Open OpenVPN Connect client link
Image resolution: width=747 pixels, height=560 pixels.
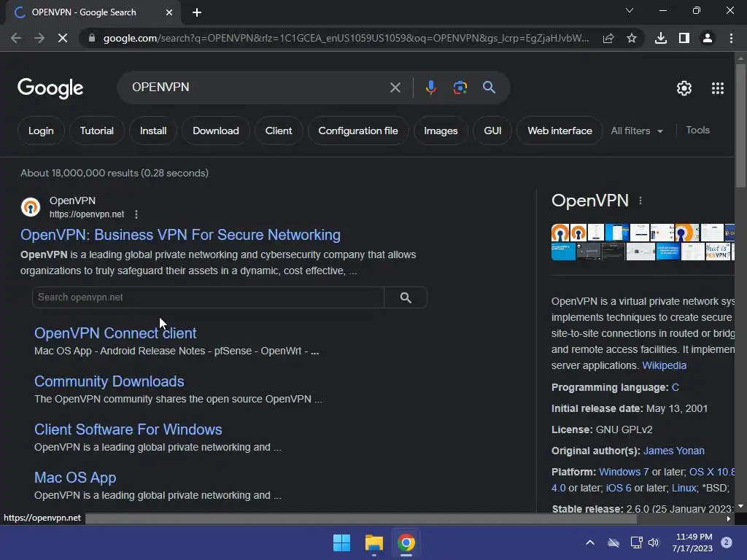[x=115, y=333]
